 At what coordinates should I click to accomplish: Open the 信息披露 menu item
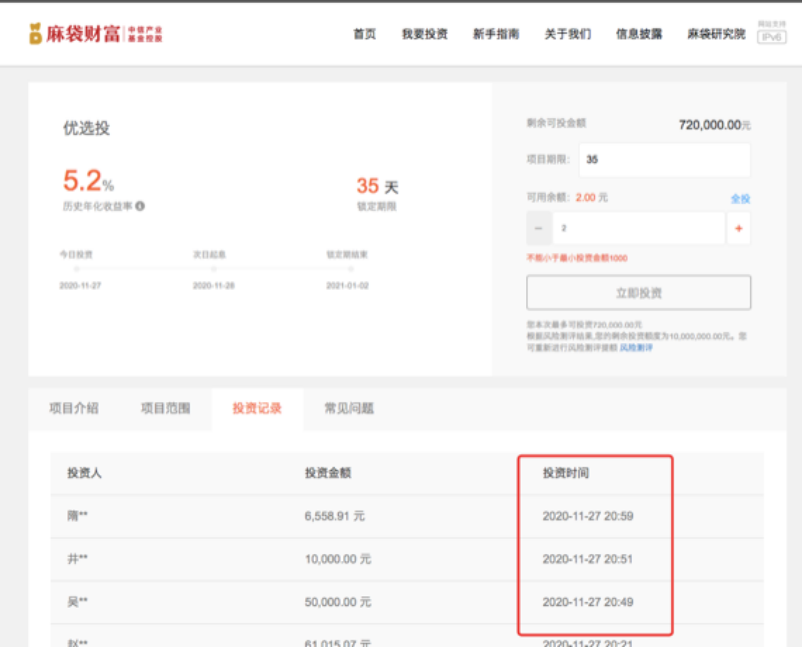pos(638,33)
